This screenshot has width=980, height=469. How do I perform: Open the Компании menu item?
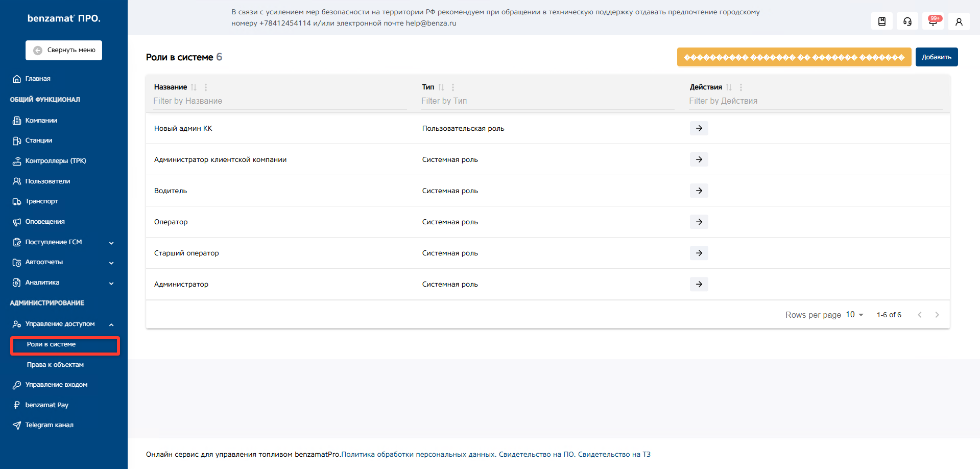click(x=41, y=121)
